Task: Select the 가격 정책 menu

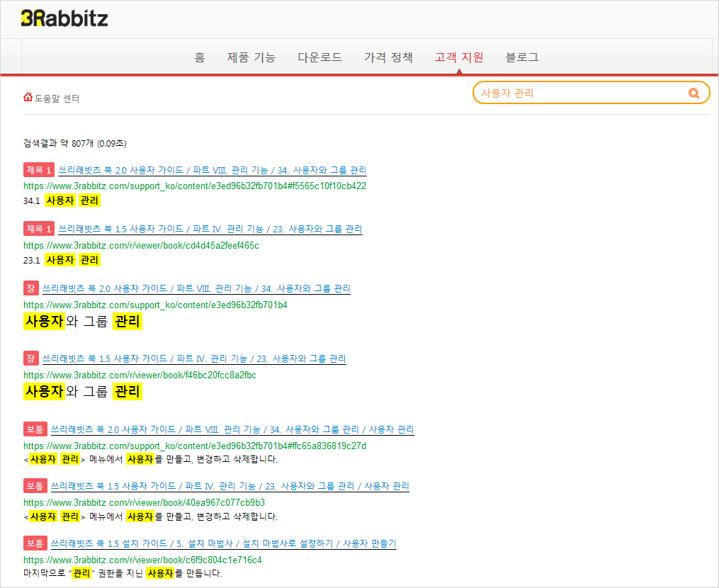Action: tap(388, 57)
